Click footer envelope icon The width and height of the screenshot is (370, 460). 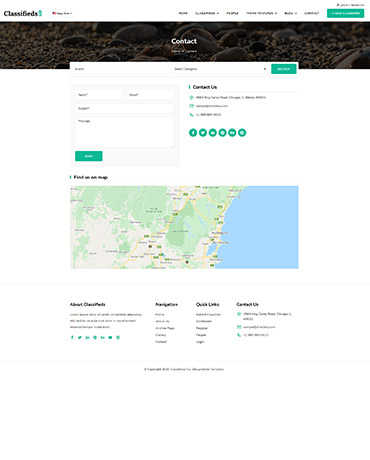pos(239,327)
